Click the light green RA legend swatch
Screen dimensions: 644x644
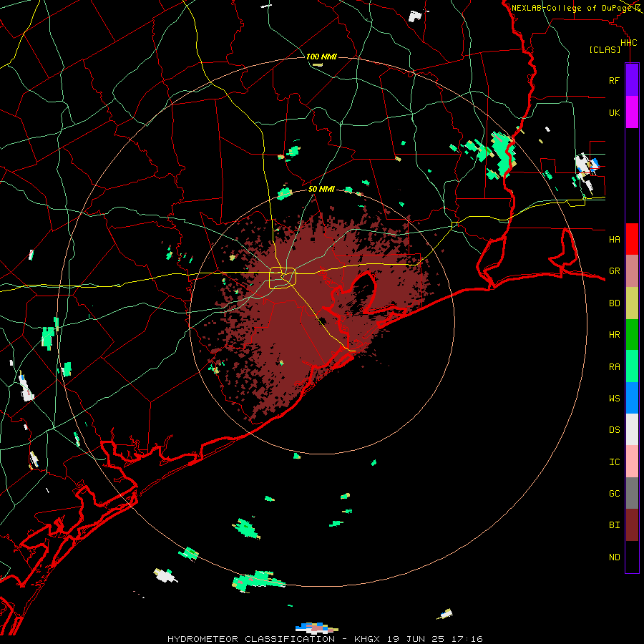click(x=632, y=366)
